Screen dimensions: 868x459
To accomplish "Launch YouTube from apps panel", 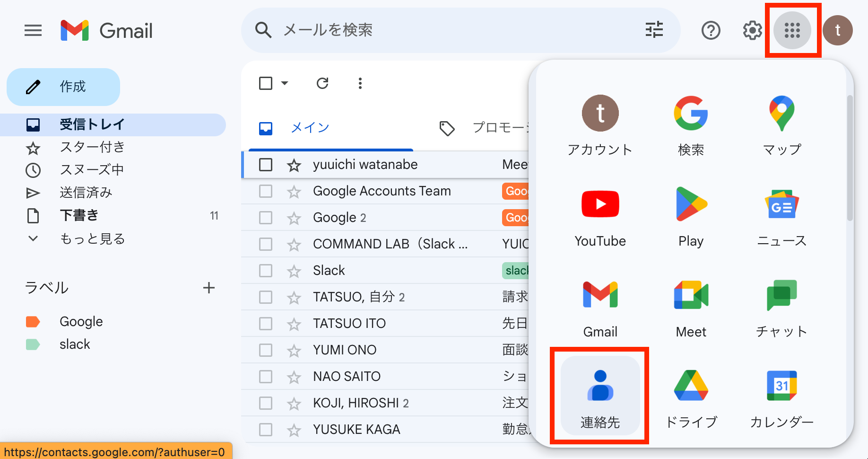I will point(600,217).
